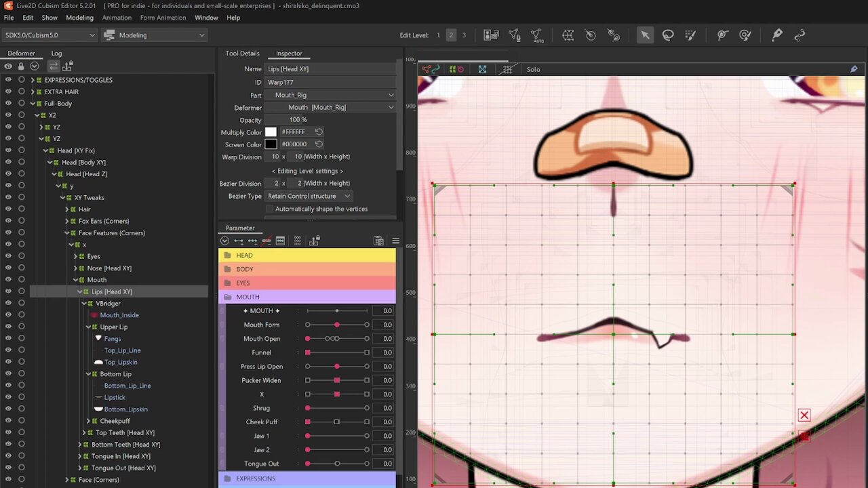Open the Glue tool icon

(614, 35)
